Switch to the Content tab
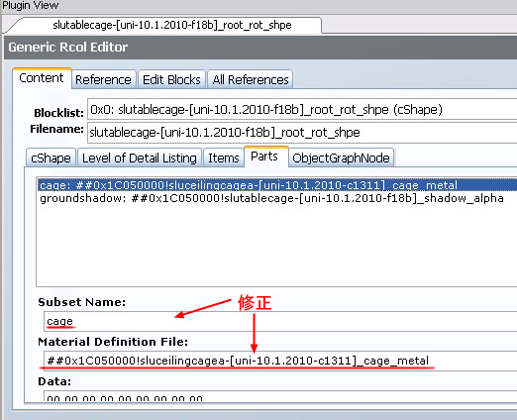This screenshot has width=517, height=420. click(x=42, y=78)
